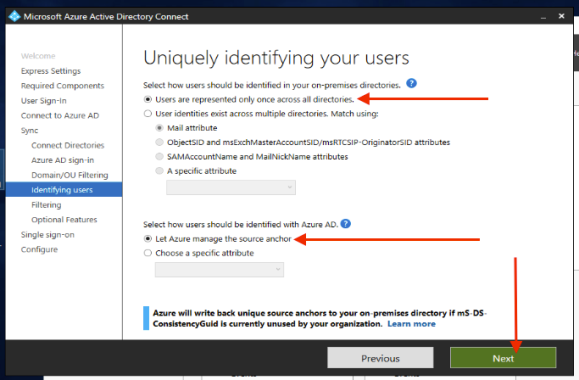The height and width of the screenshot is (380, 579).
Task: Open help icon for on-premises identification
Action: (411, 83)
